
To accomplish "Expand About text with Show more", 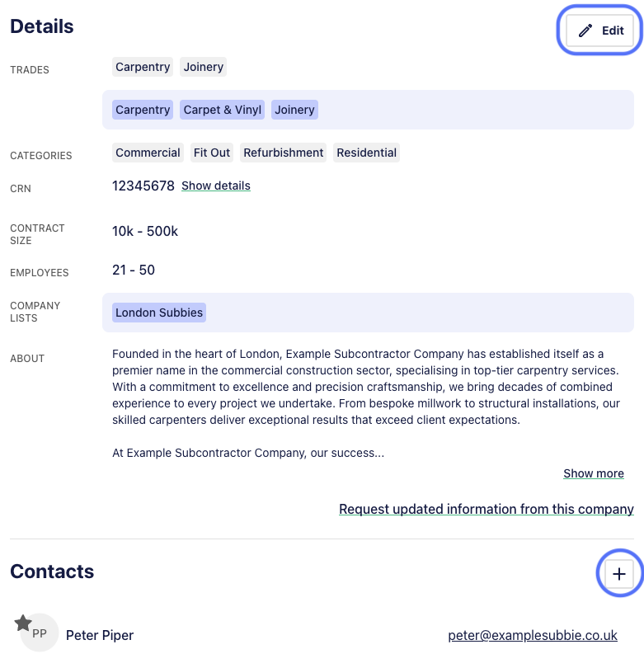I will (x=594, y=473).
